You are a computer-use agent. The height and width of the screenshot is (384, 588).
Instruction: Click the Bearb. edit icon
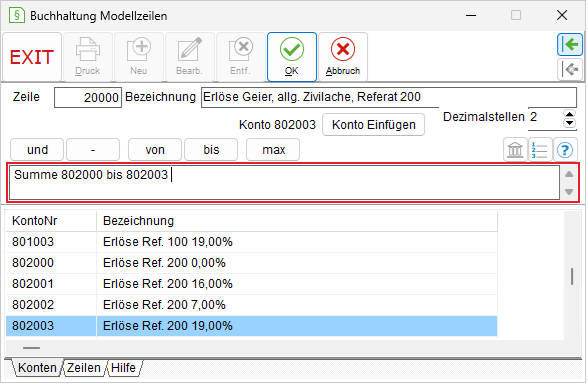190,57
